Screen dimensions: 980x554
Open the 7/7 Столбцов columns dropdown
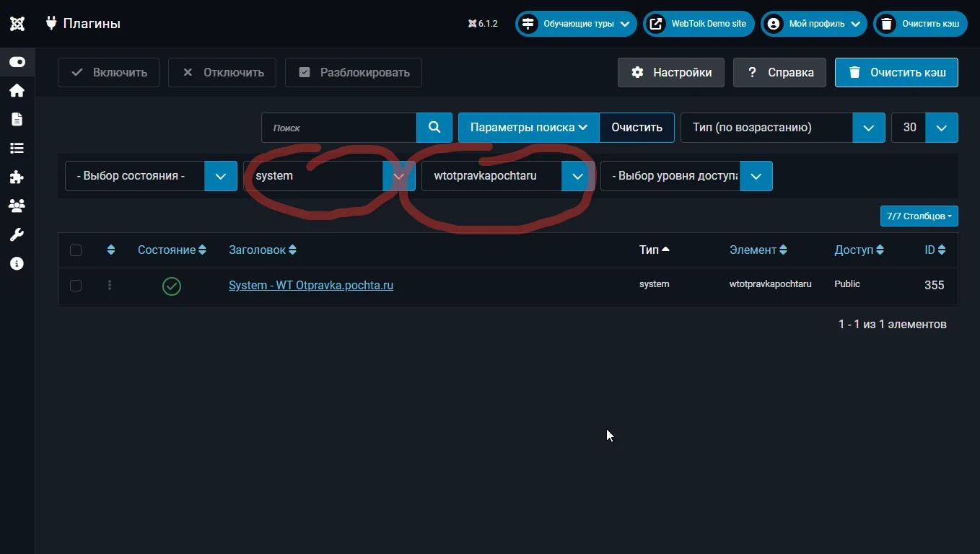click(919, 216)
